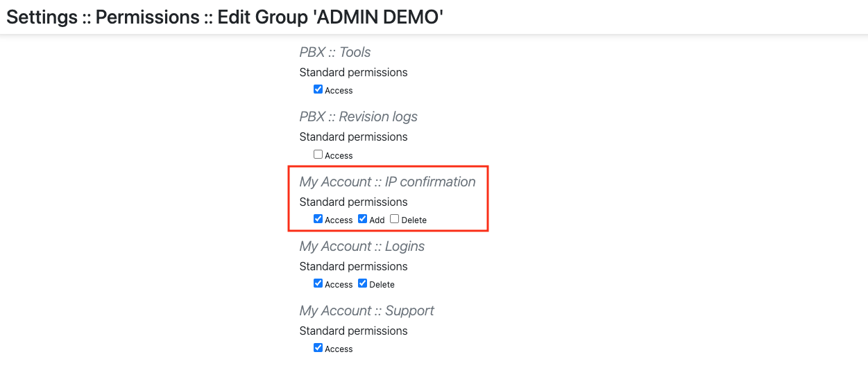Uncheck Access checkbox under My Account :: Logins

coord(318,283)
